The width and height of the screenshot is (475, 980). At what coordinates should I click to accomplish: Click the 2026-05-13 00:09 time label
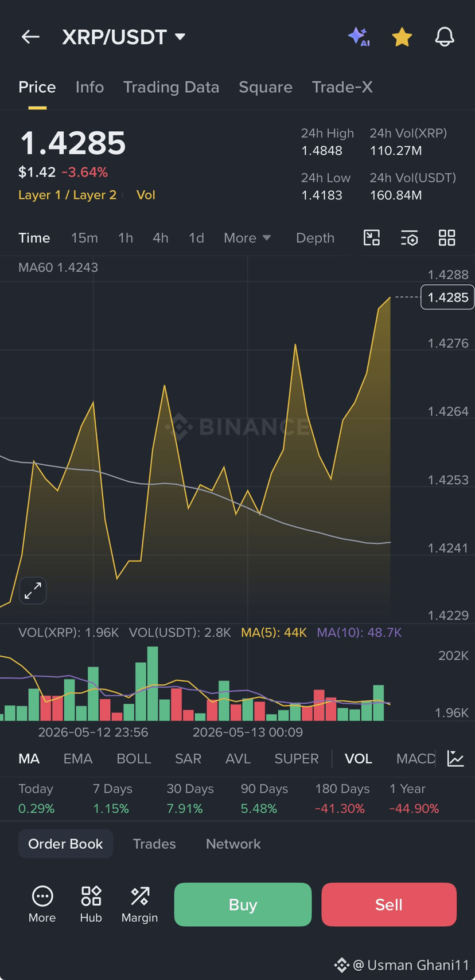248,732
